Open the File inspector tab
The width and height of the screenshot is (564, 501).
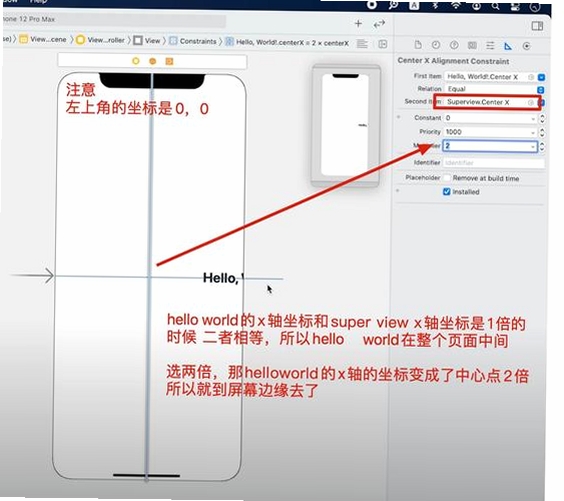(418, 45)
